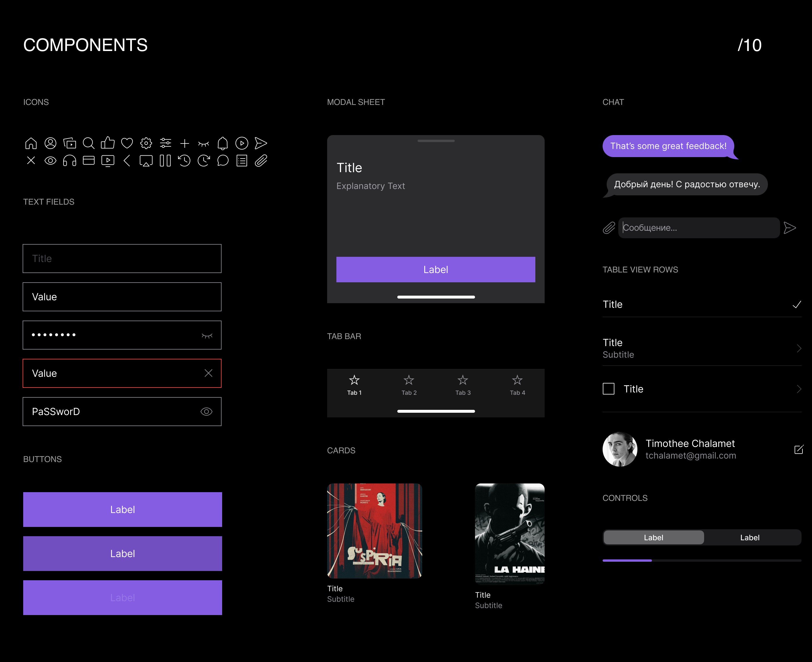This screenshot has width=812, height=662.
Task: Click the headphones icon
Action: pyautogui.click(x=69, y=161)
